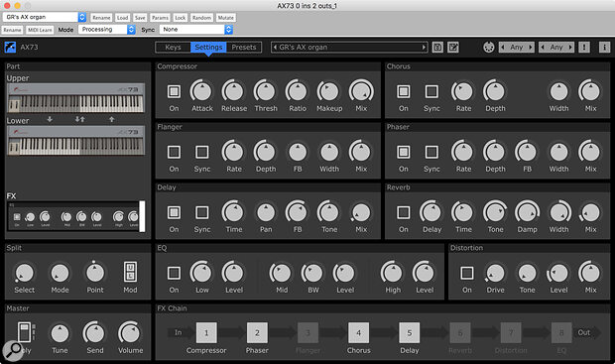Click the Lock button
Image resolution: width=615 pixels, height=364 pixels.
(180, 18)
